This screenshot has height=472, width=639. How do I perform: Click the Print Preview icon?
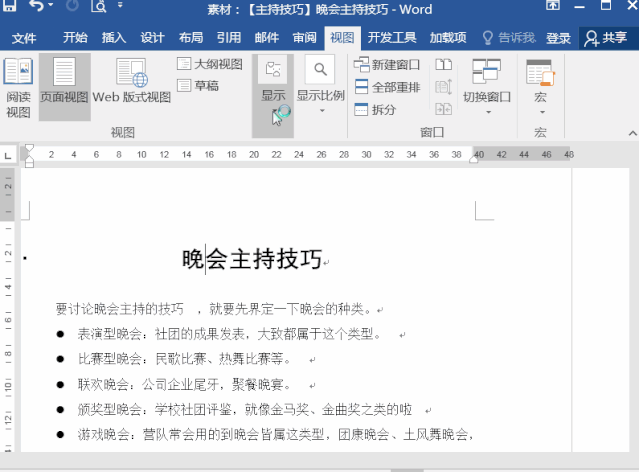coord(98,5)
